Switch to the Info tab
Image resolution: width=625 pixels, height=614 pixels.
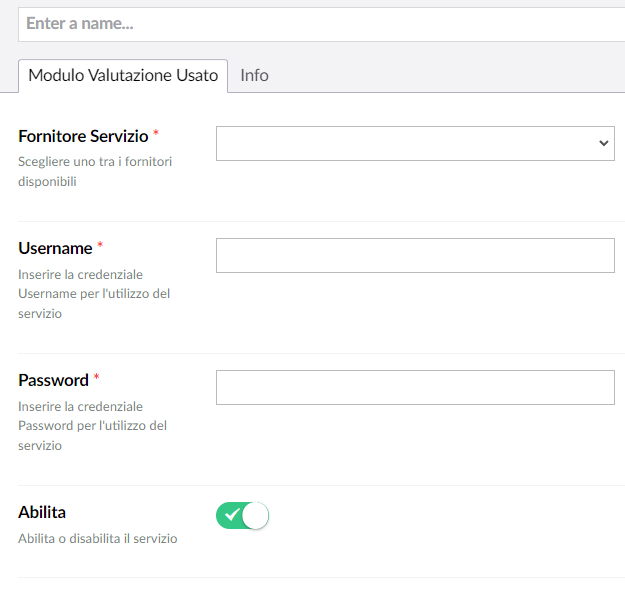coord(254,76)
